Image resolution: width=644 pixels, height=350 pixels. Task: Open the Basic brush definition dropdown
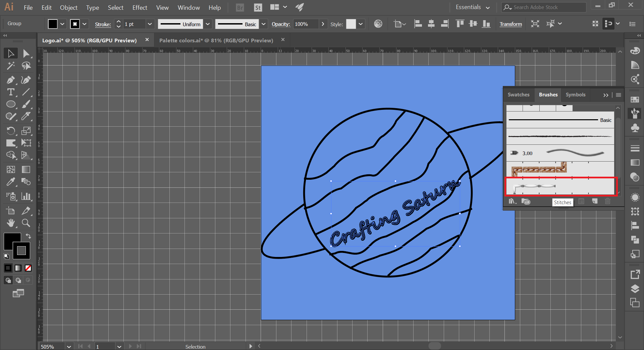[x=264, y=24]
